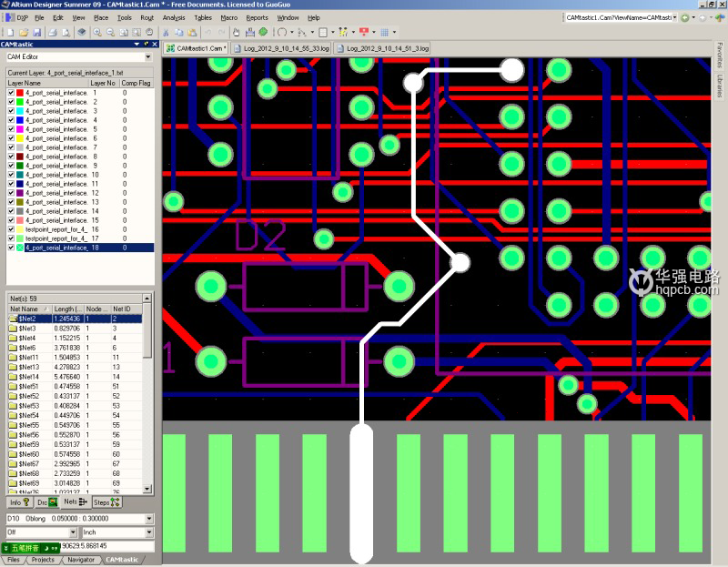Toggle checkbox for layer number 10
The height and width of the screenshot is (567, 728).
pos(11,175)
